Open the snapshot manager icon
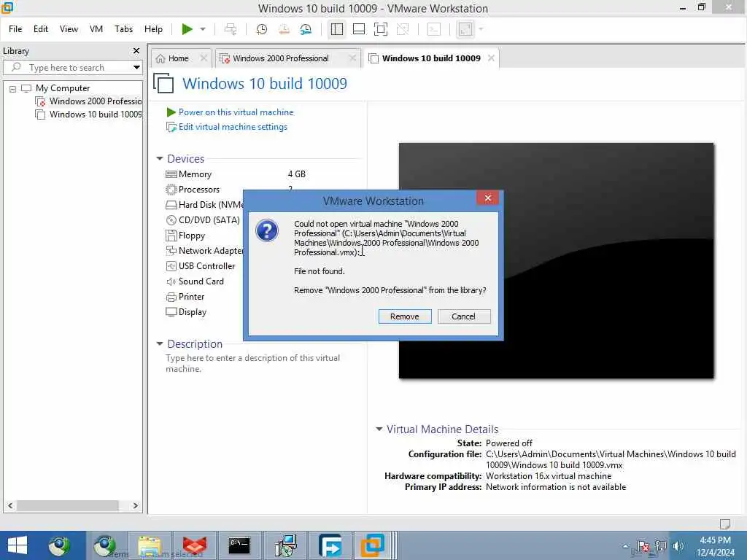 tap(306, 29)
